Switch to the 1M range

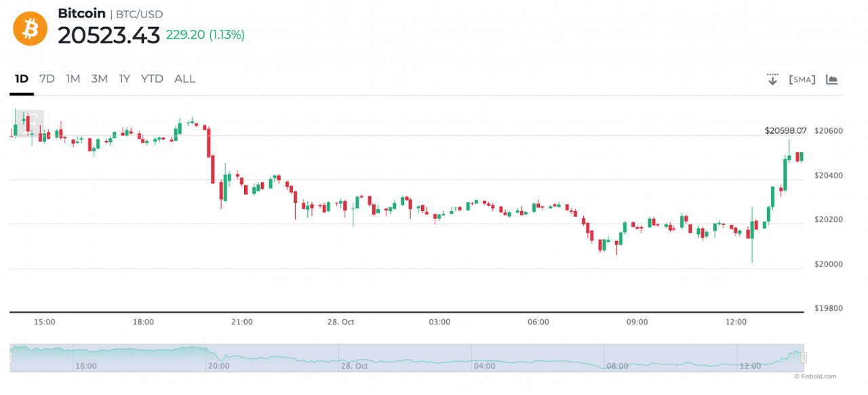[x=73, y=79]
